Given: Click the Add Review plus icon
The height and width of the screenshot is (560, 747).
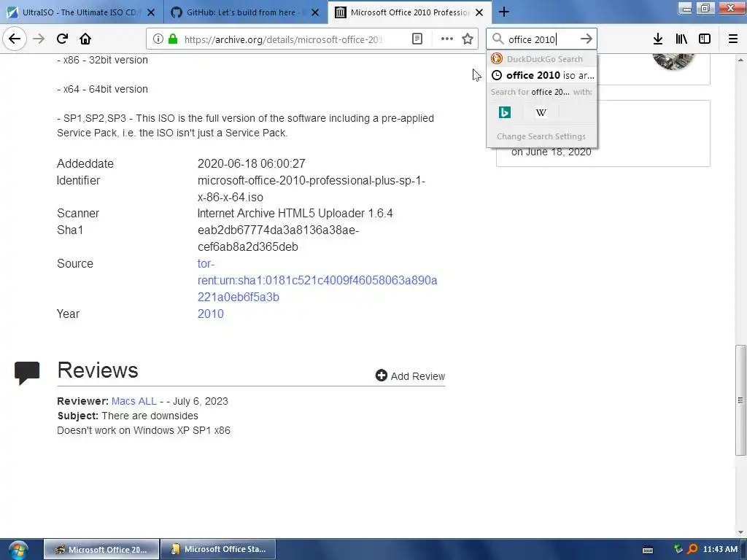Looking at the screenshot, I should click(381, 376).
